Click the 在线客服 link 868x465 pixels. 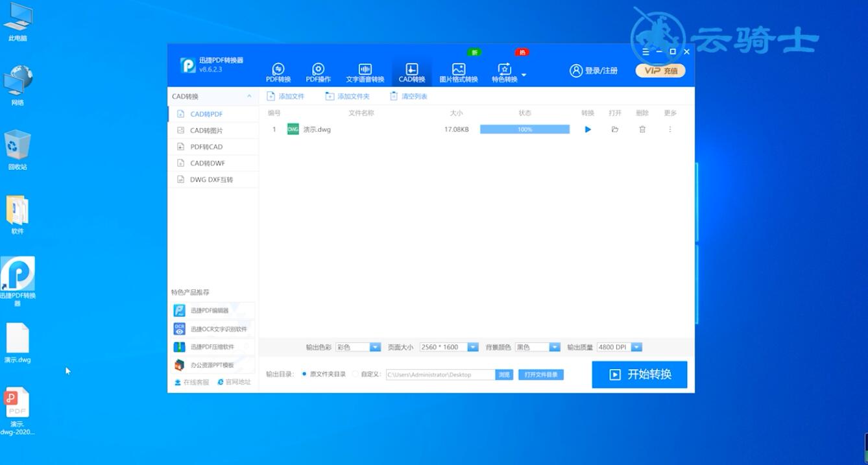pyautogui.click(x=192, y=382)
